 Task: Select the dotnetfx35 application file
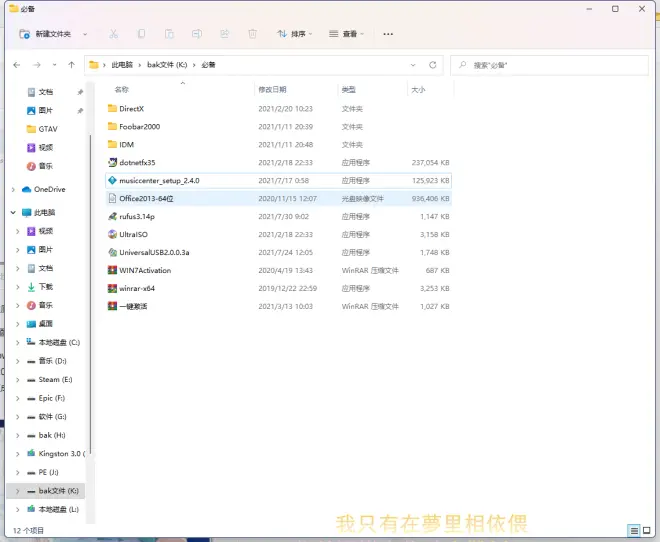(x=278, y=162)
